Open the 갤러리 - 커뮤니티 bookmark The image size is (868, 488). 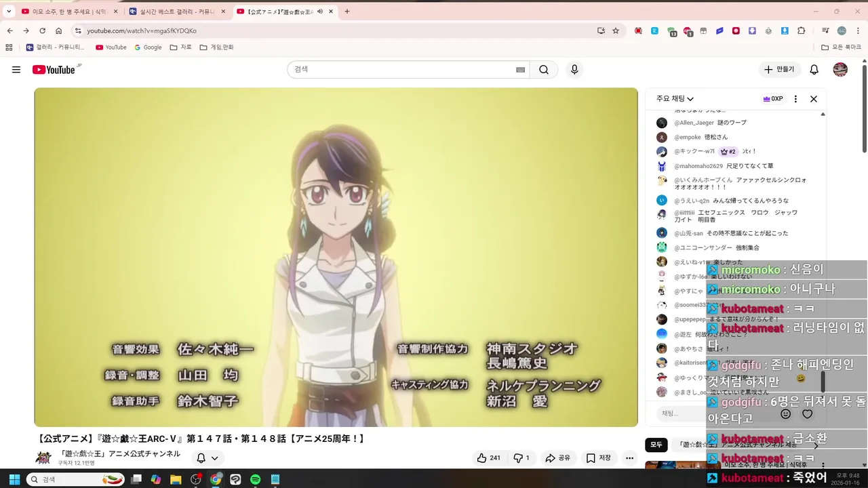click(56, 47)
